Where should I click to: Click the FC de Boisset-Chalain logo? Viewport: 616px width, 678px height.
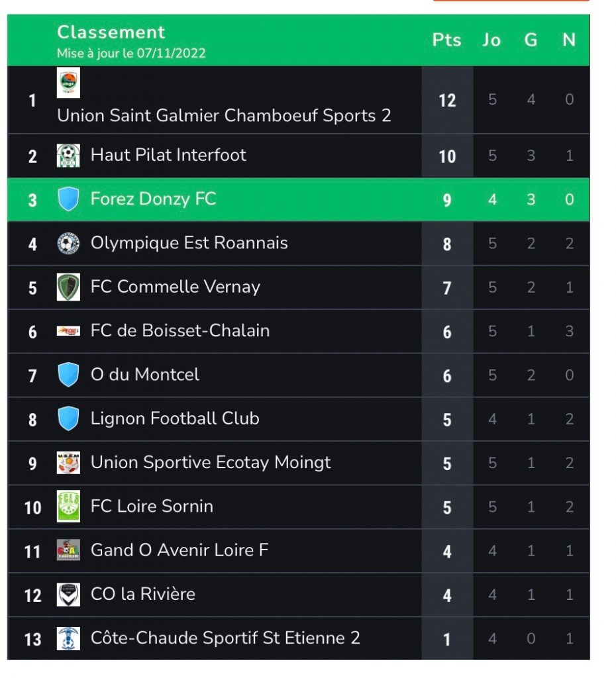tap(68, 331)
